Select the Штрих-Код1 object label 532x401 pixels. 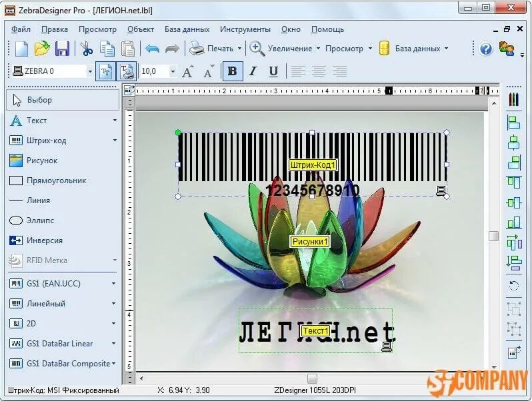313,165
